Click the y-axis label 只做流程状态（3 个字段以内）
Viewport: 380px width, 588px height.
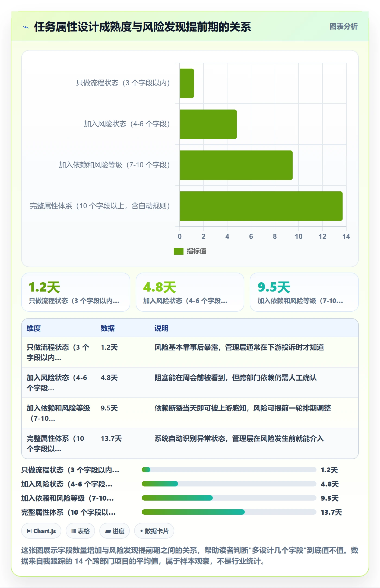[123, 83]
